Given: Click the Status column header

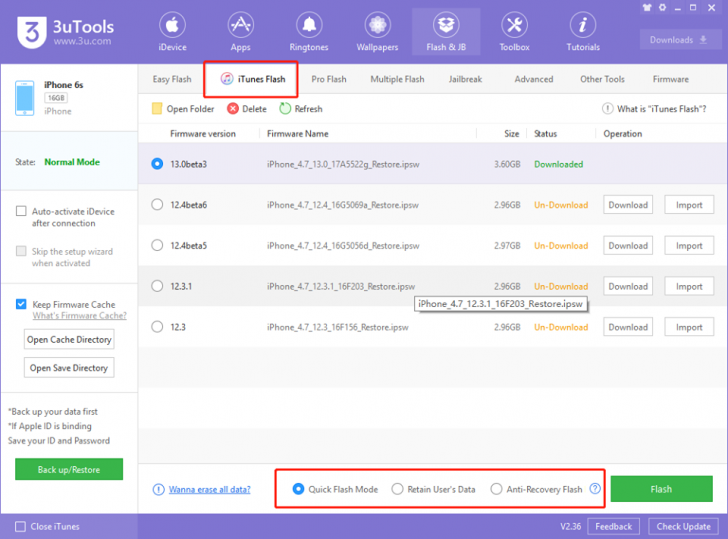Looking at the screenshot, I should pos(545,134).
